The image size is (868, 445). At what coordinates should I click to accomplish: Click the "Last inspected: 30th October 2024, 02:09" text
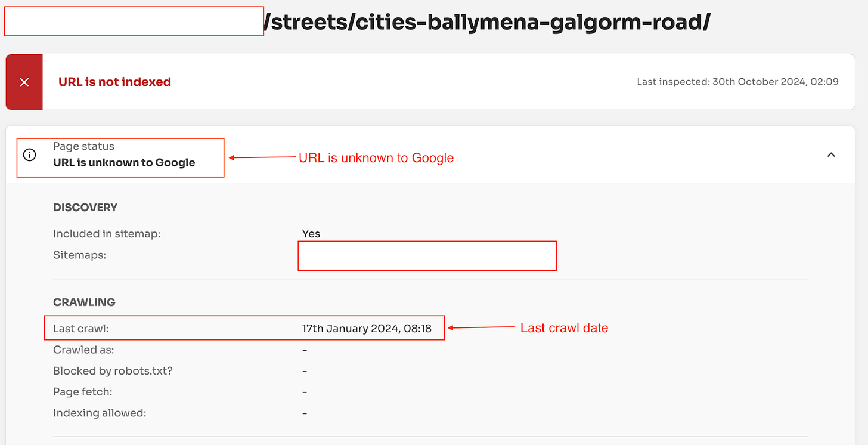tap(737, 82)
